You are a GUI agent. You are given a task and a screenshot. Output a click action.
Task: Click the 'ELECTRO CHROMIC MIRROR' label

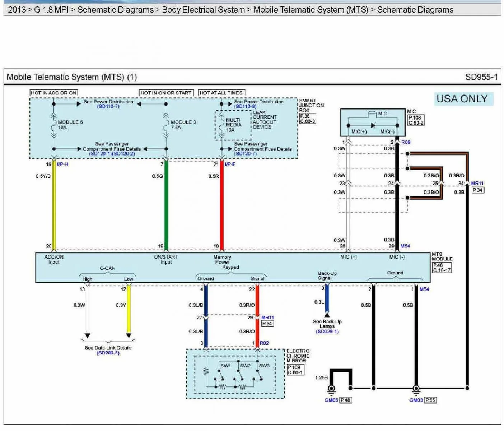(298, 356)
